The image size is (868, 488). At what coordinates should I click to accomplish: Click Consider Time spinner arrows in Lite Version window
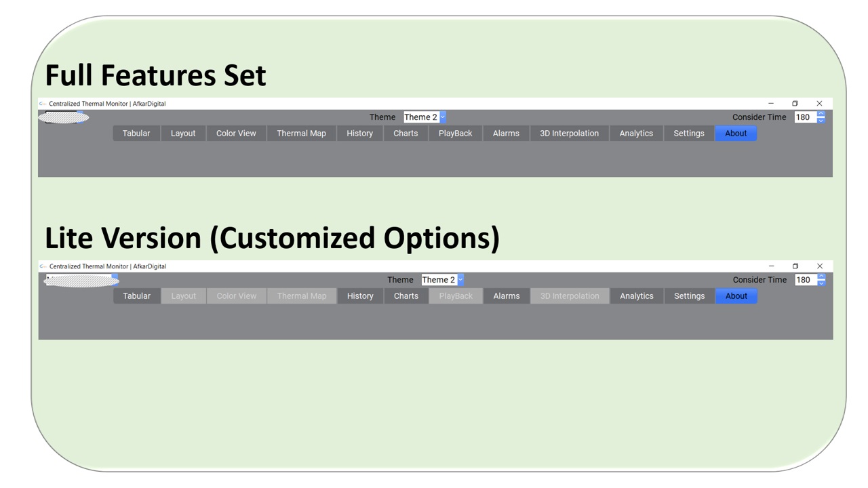tap(821, 280)
